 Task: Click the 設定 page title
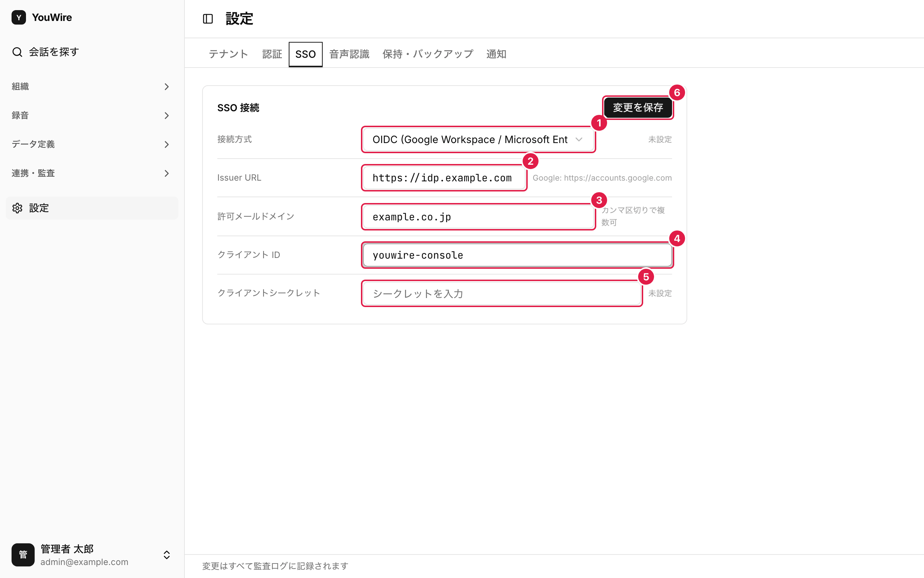(239, 19)
